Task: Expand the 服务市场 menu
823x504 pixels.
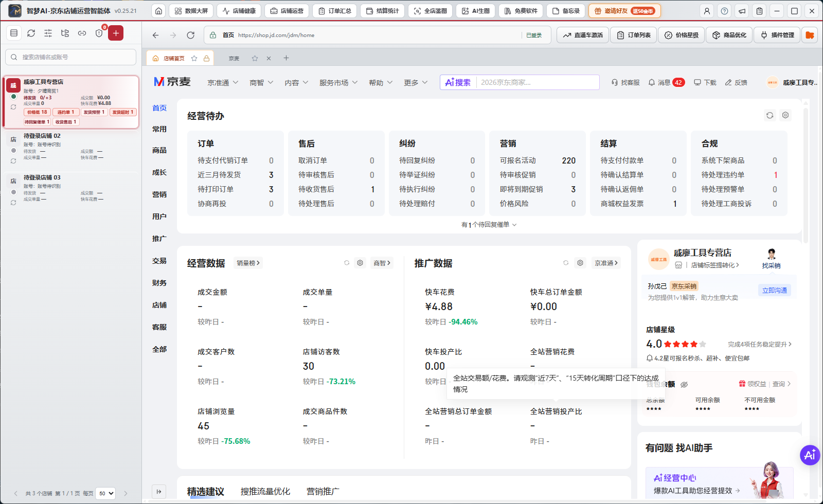Action: (x=338, y=83)
